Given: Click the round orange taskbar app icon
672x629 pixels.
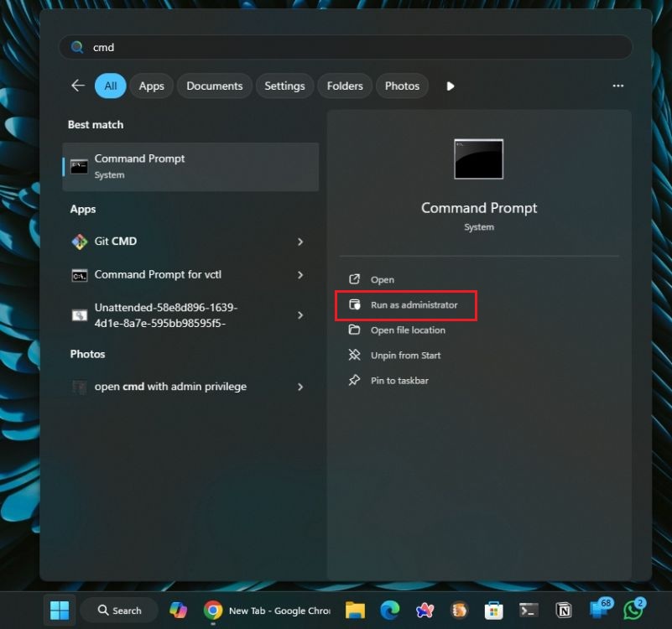Looking at the screenshot, I should point(459,611).
